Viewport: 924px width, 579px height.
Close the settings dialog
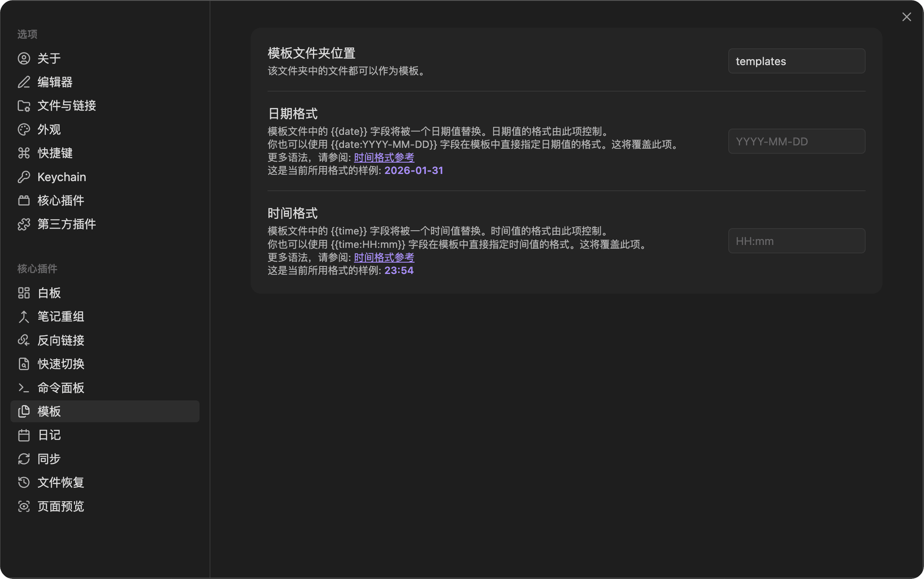pyautogui.click(x=907, y=17)
